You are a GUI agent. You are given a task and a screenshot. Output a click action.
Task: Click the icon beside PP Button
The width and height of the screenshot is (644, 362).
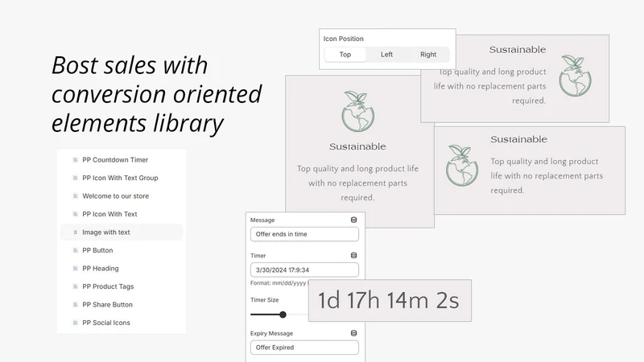pyautogui.click(x=75, y=250)
